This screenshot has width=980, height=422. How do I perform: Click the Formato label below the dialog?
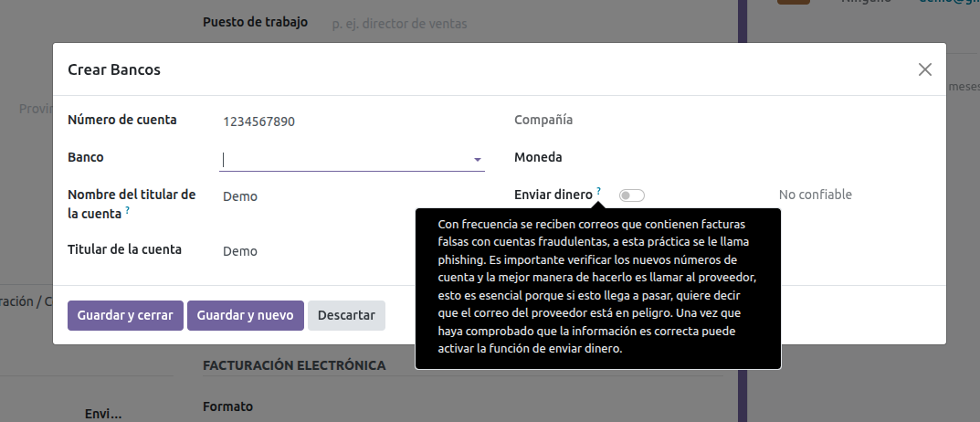coord(227,406)
